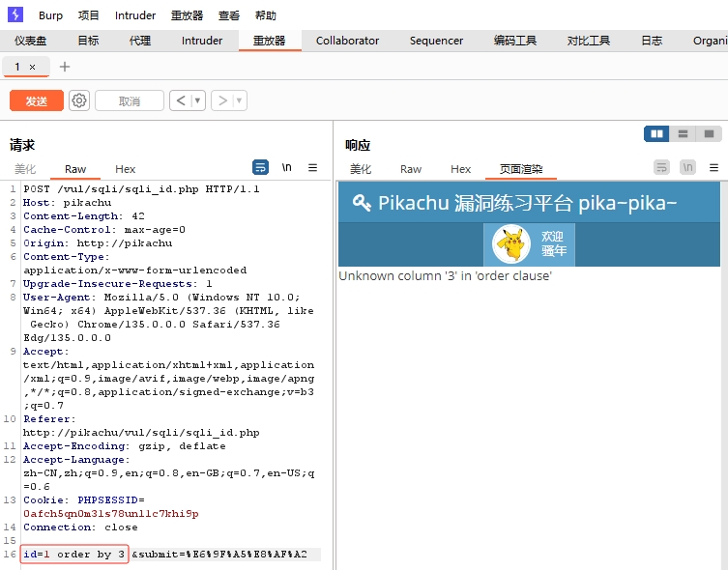Open response panel hamburger menu
The width and height of the screenshot is (728, 570).
(x=714, y=167)
